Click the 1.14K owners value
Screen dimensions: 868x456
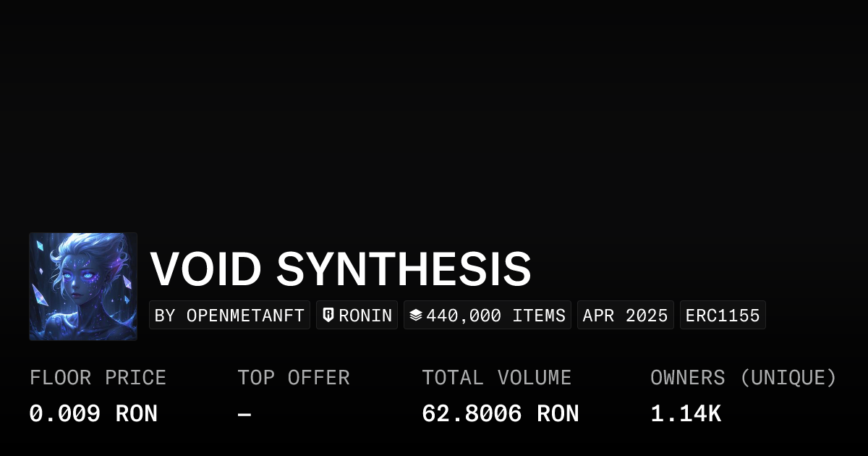pos(685,414)
